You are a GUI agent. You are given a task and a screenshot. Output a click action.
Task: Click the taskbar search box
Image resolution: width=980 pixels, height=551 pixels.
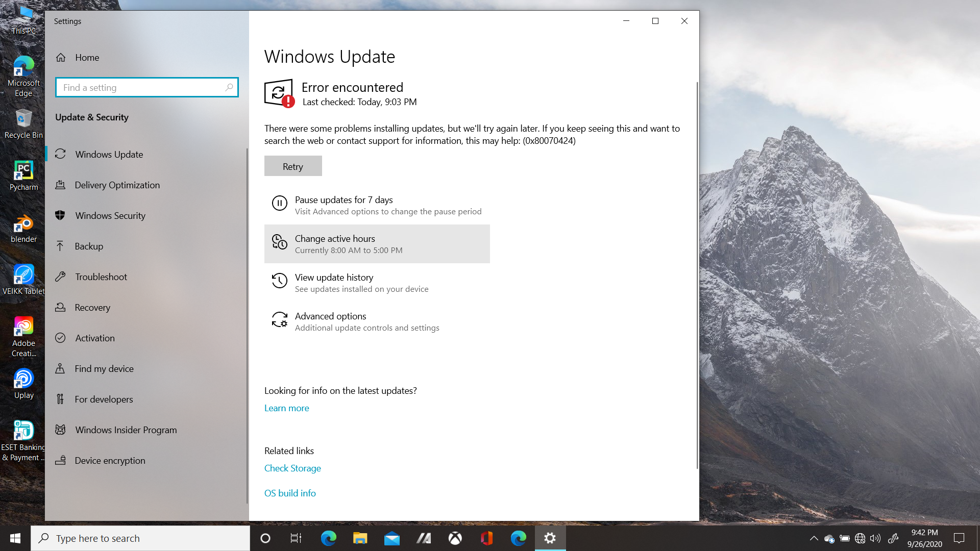click(x=140, y=538)
